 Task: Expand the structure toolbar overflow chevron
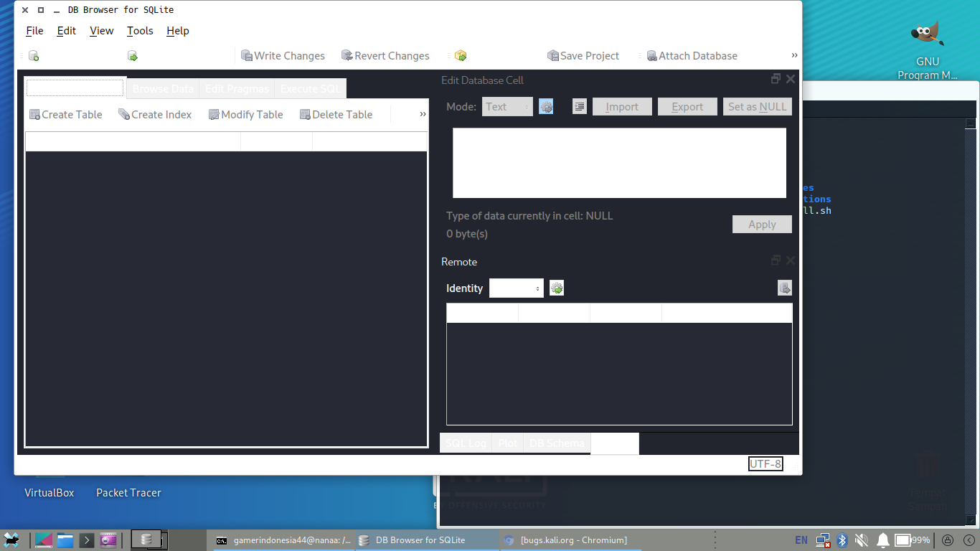(x=423, y=114)
